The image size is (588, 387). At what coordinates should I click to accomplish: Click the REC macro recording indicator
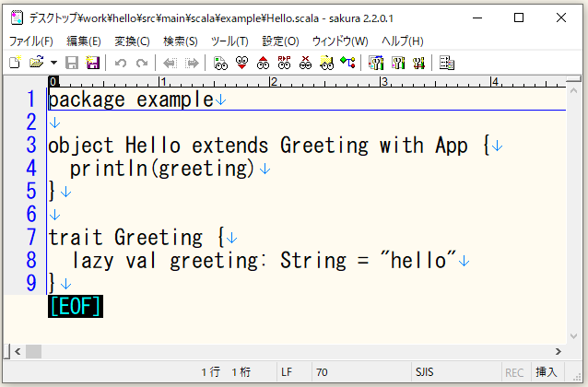[514, 372]
